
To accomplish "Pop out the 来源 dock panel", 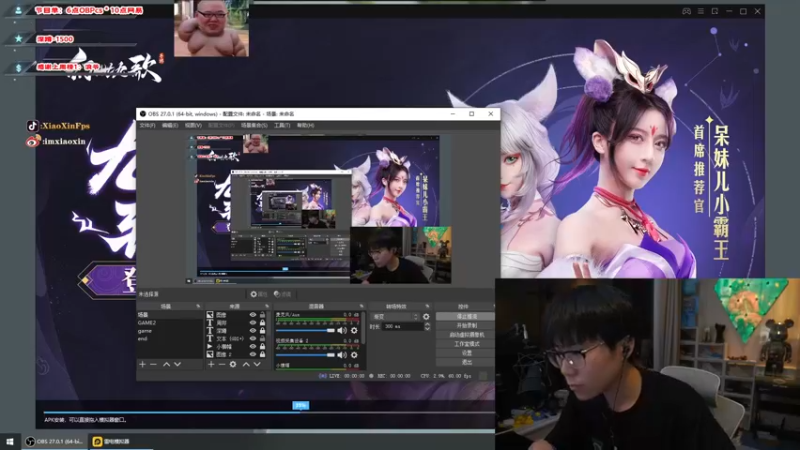I will coord(267,306).
